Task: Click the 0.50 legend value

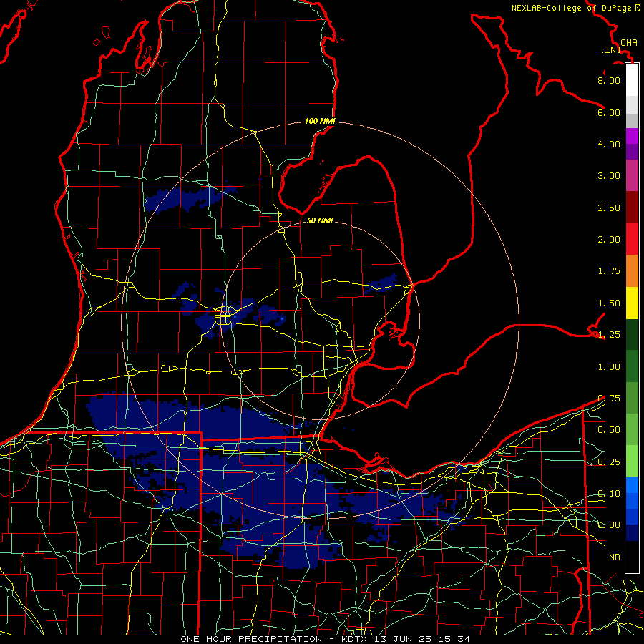Action: 609,430
